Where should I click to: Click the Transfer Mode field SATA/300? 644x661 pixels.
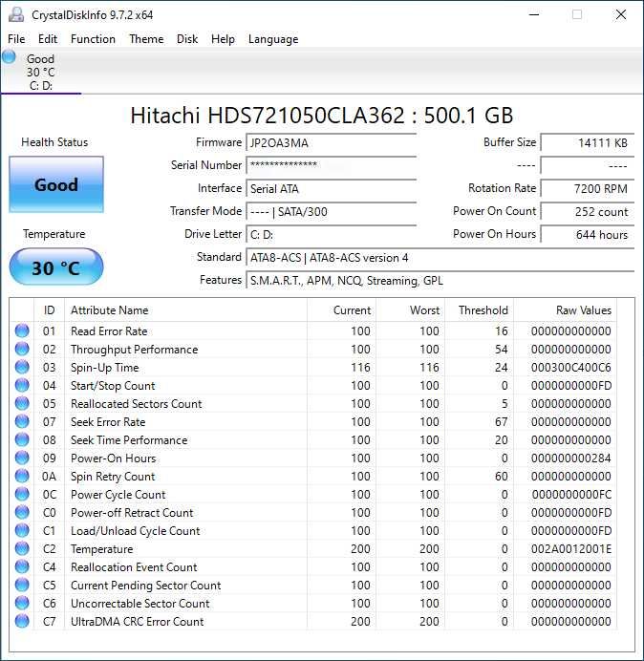point(332,211)
